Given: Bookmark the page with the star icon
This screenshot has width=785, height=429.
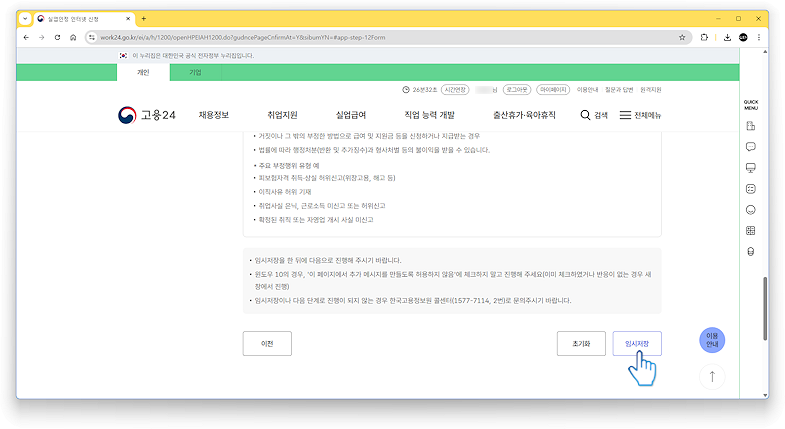Looking at the screenshot, I should point(682,38).
